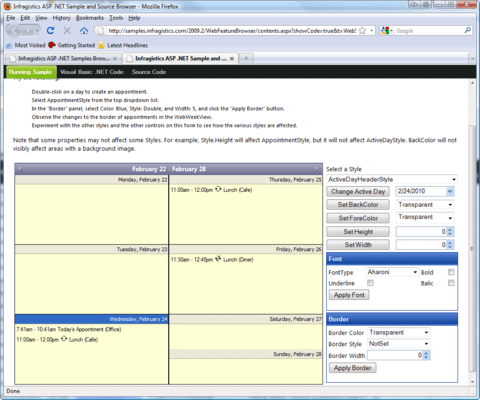Open the Border Color dropdown
The image size is (480, 400).
pos(399,332)
